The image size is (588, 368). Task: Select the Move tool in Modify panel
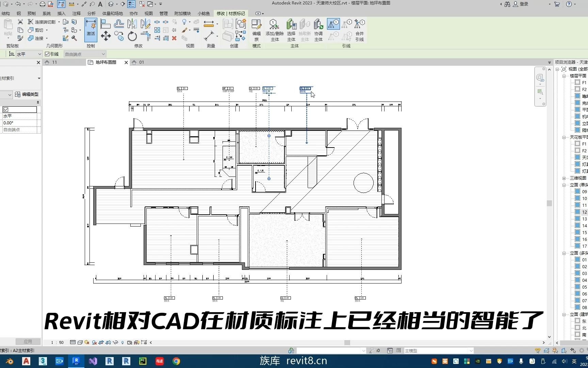[106, 36]
